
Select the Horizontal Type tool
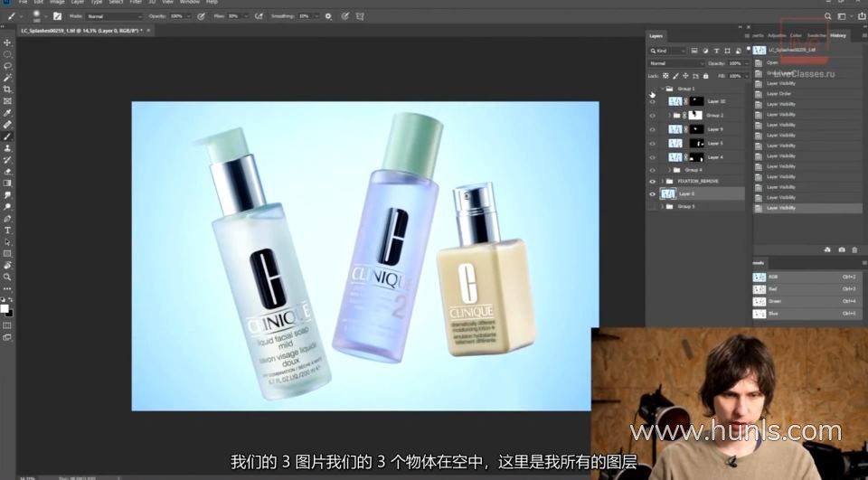click(7, 231)
